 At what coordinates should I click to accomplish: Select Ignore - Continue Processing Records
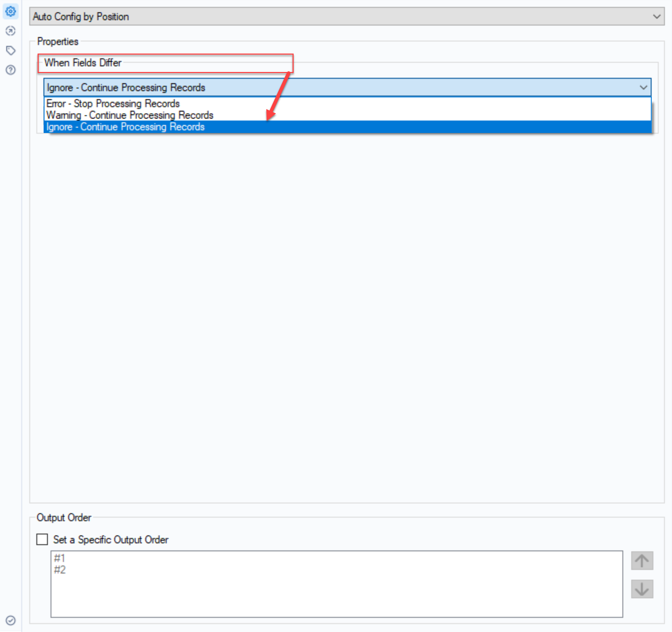coord(125,127)
